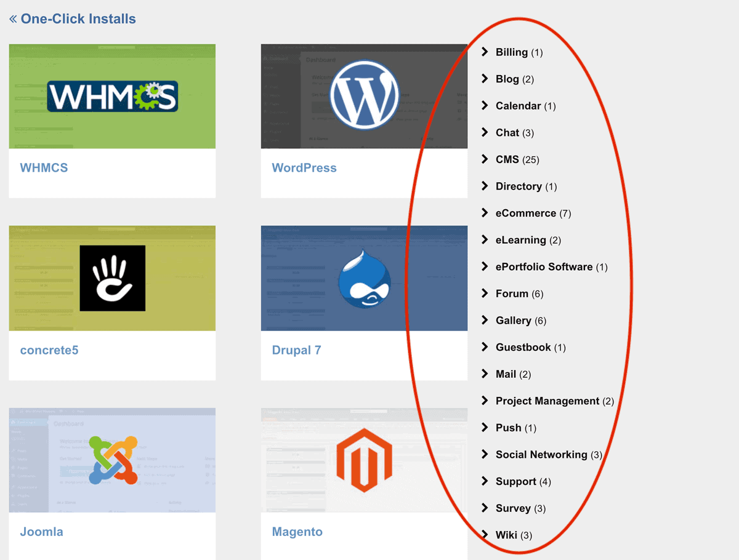Select the Blog (2) category label
The width and height of the screenshot is (739, 560).
pos(515,79)
